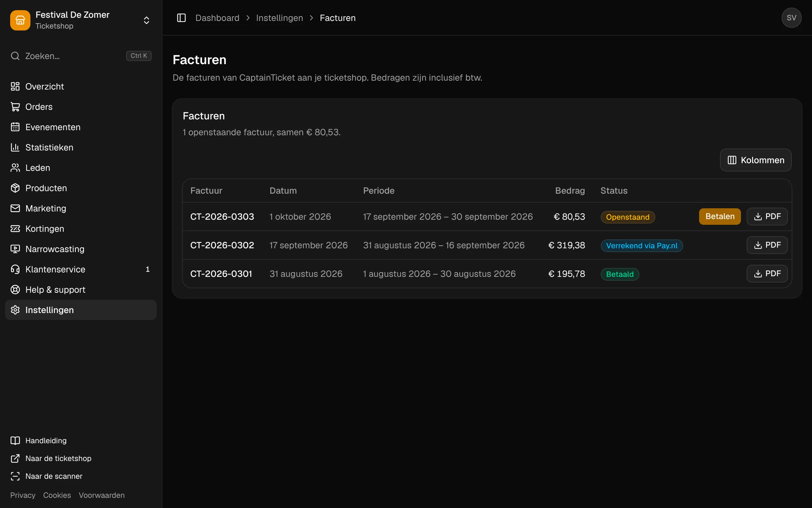812x508 pixels.
Task: Download PDF for invoice CT-2026-0302
Action: tap(767, 245)
